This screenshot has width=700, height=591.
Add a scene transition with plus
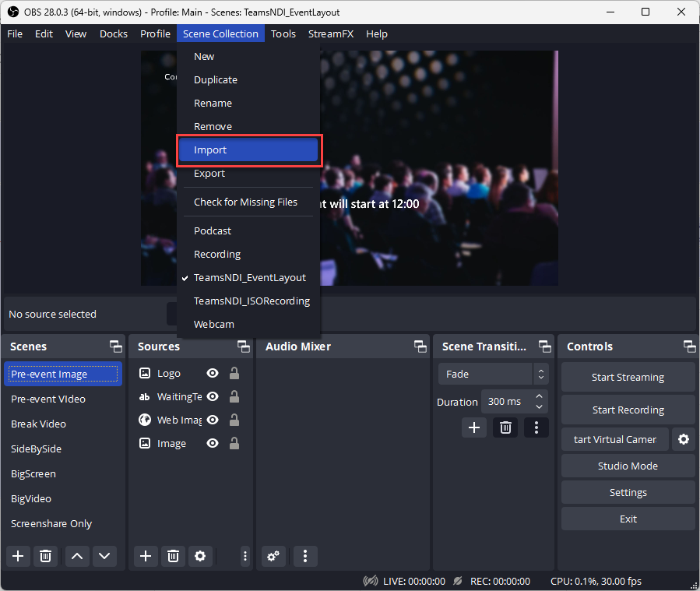pyautogui.click(x=474, y=427)
